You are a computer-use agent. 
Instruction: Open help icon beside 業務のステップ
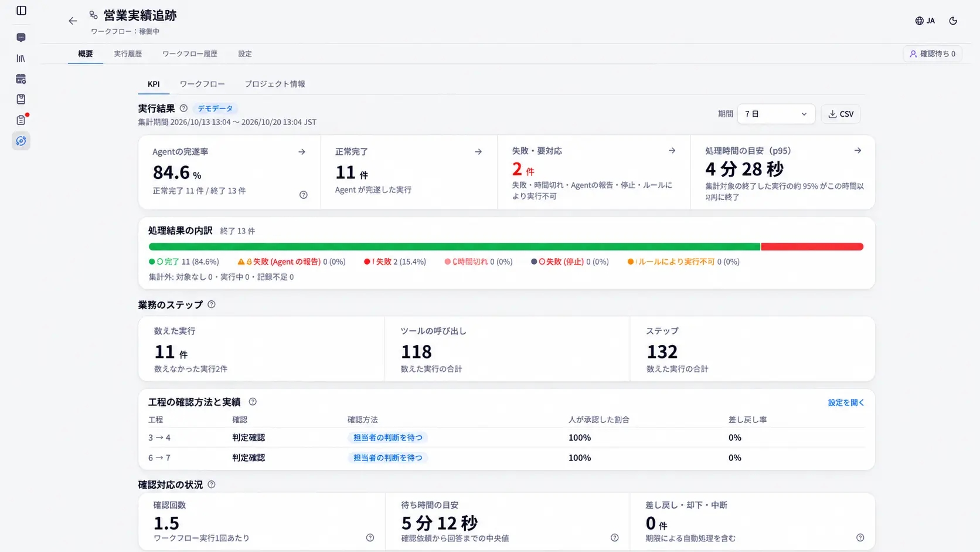click(x=212, y=304)
